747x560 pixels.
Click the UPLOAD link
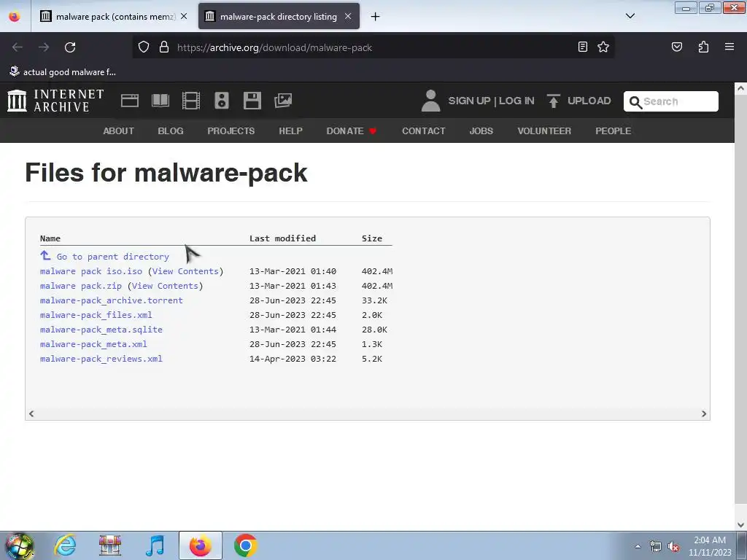(x=589, y=101)
